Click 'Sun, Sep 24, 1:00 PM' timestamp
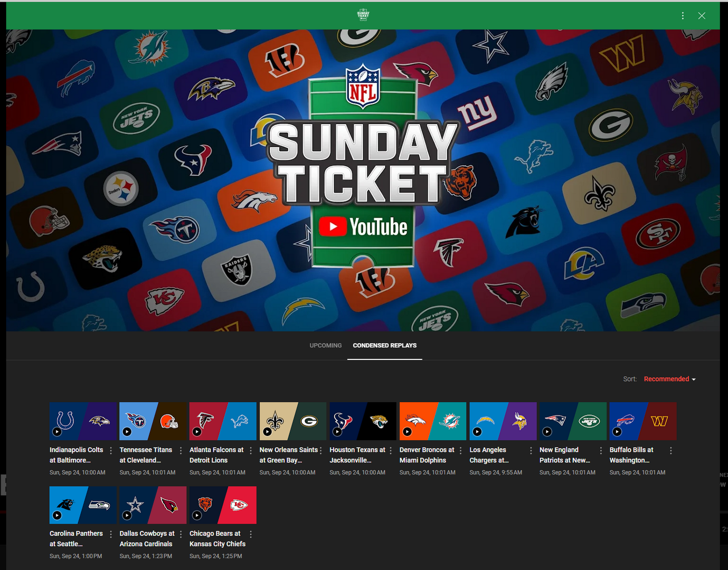The image size is (728, 570). point(76,556)
